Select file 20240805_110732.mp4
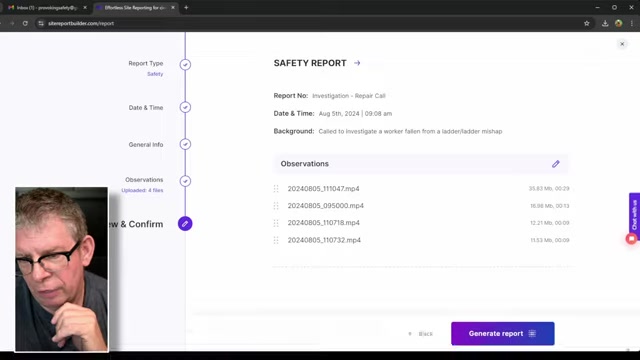 point(324,240)
